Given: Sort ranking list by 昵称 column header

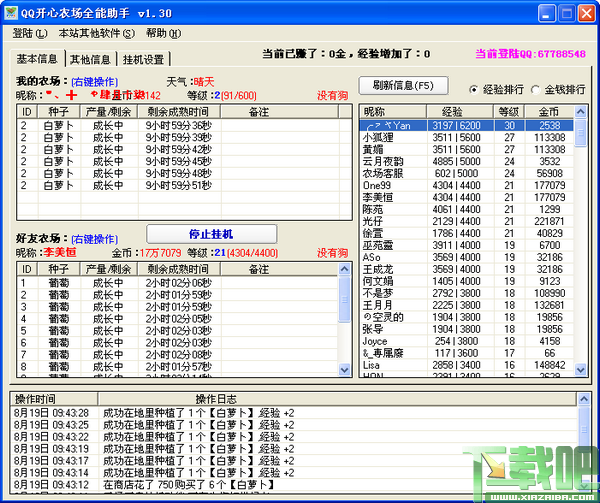Looking at the screenshot, I should tap(393, 112).
